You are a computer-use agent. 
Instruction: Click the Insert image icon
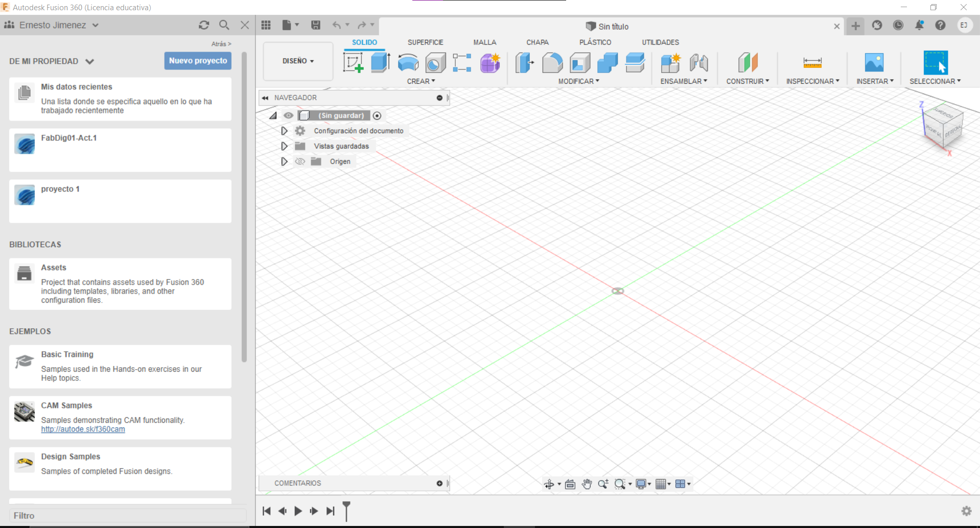pyautogui.click(x=874, y=62)
